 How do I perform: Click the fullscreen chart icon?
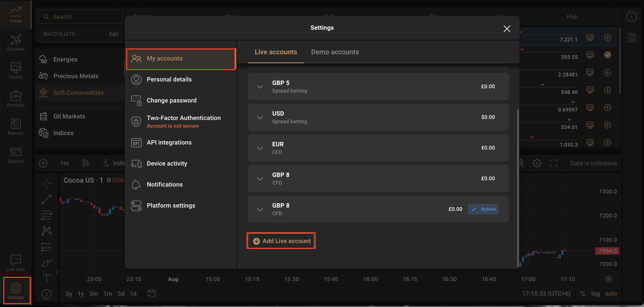tap(553, 163)
